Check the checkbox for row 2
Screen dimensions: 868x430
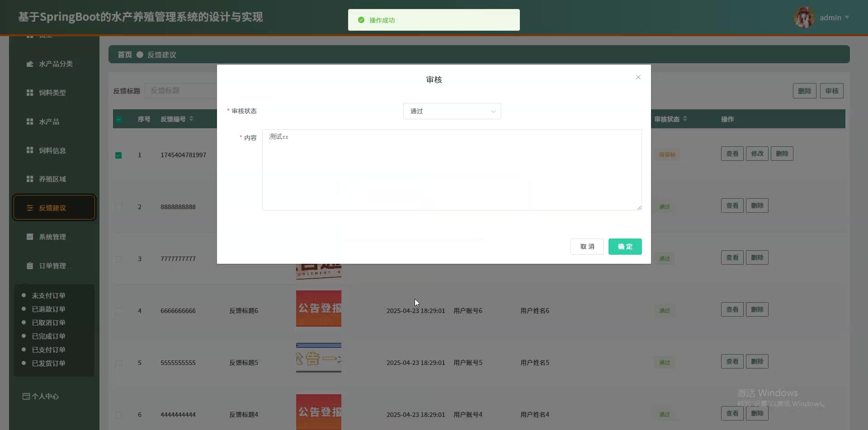pyautogui.click(x=118, y=207)
